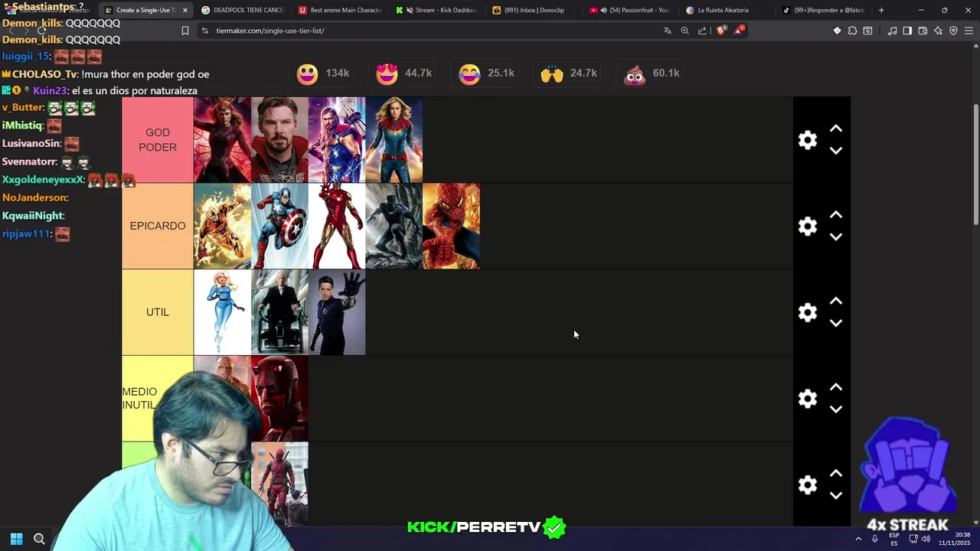This screenshot has width=980, height=551.
Task: Select the Spider-Man image in EPICARDO
Action: 452,227
